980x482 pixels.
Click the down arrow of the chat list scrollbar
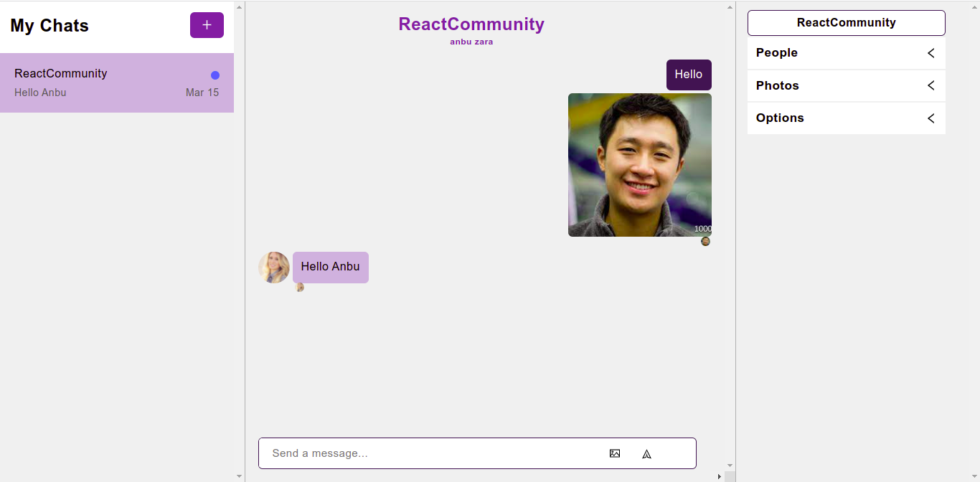pyautogui.click(x=240, y=476)
